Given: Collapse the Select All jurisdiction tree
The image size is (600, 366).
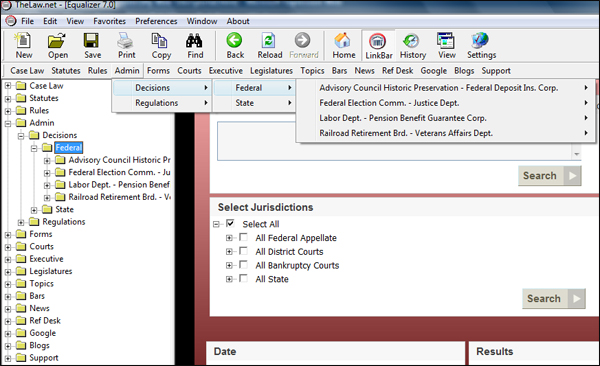Looking at the screenshot, I should coord(216,224).
